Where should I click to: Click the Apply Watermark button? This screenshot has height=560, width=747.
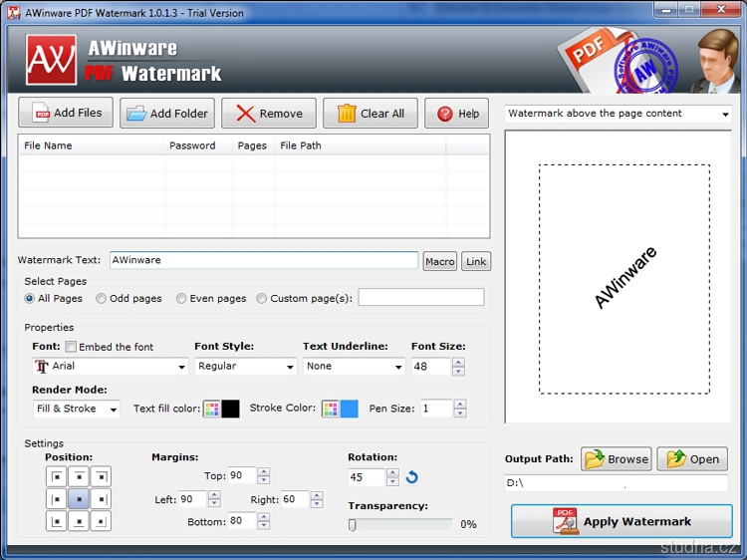622,521
